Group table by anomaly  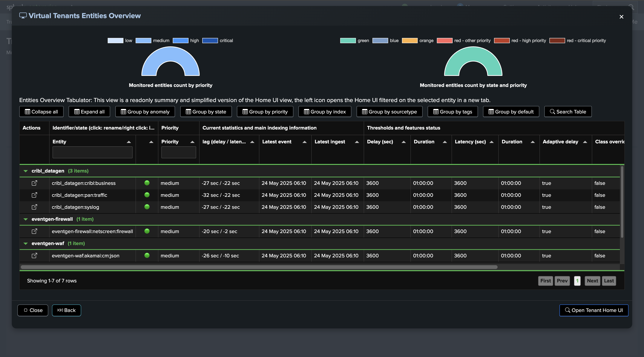click(x=145, y=112)
